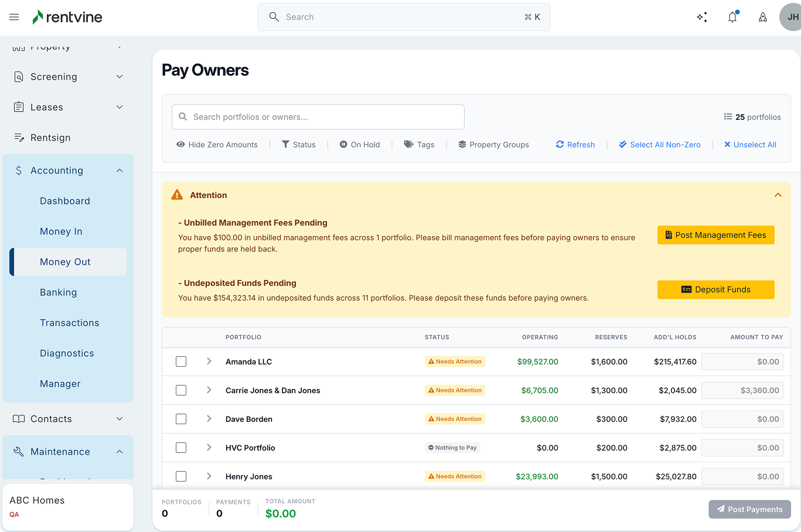Check the Amanda LLC portfolio checkbox
This screenshot has width=801, height=532.
(x=181, y=362)
